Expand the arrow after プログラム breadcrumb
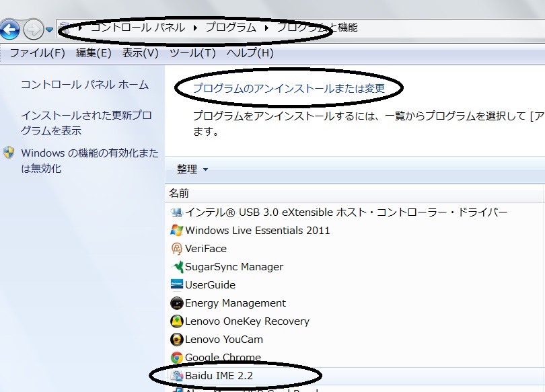The height and width of the screenshot is (392, 545). pyautogui.click(x=266, y=28)
